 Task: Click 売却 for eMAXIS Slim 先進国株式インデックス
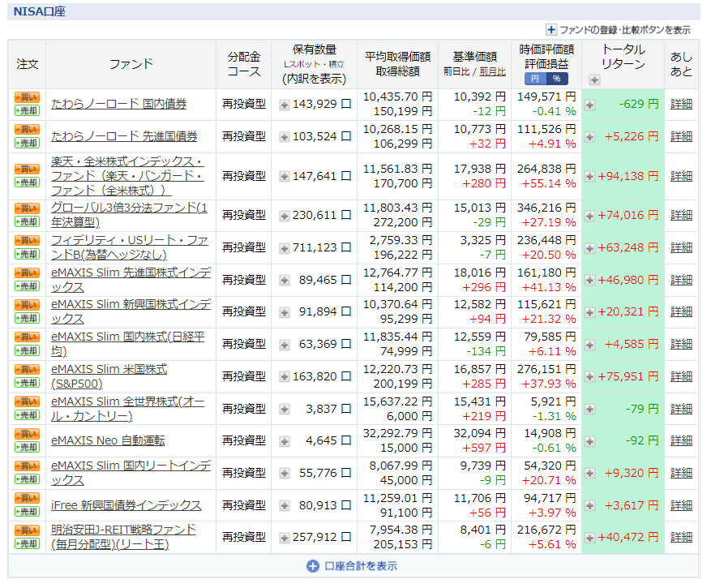click(x=28, y=286)
